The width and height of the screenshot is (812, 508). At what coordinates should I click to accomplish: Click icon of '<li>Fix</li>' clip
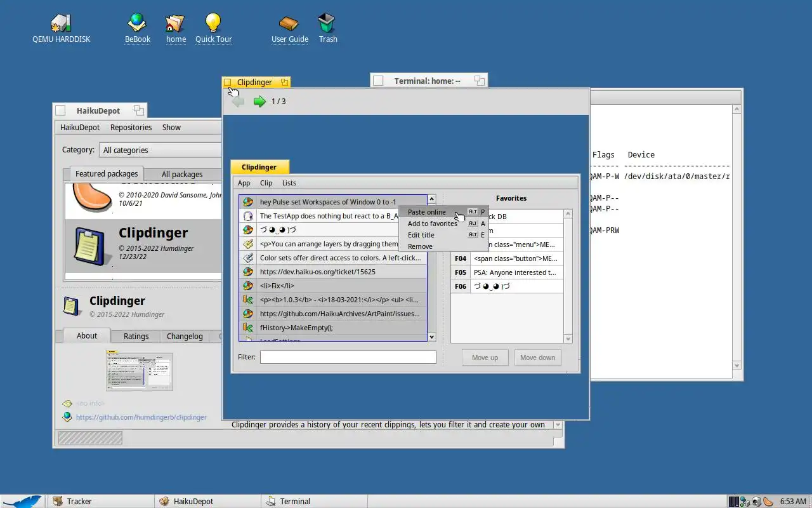[248, 286]
